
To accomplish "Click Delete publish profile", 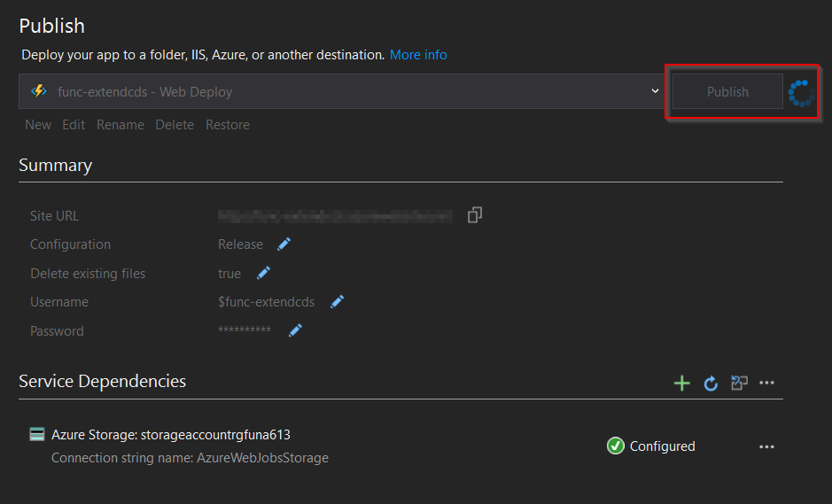I will 175,125.
